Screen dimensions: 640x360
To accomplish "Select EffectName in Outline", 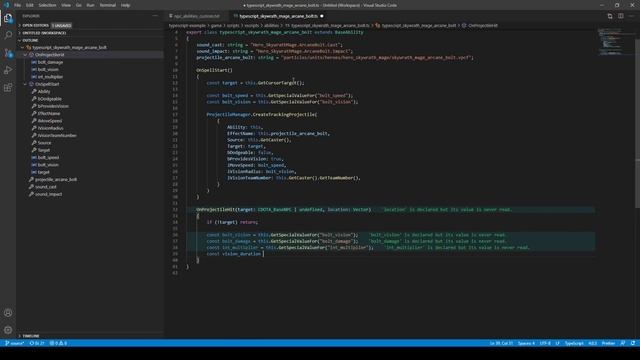I will (49, 113).
